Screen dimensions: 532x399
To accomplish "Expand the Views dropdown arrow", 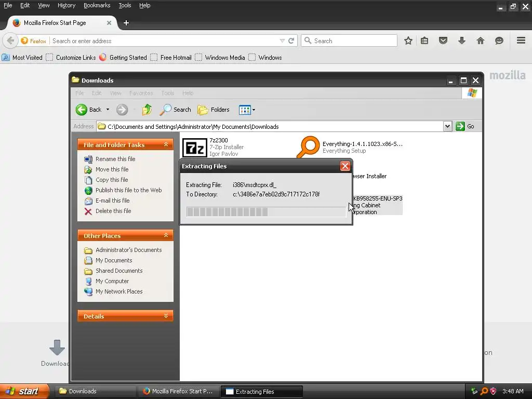I will pyautogui.click(x=254, y=110).
